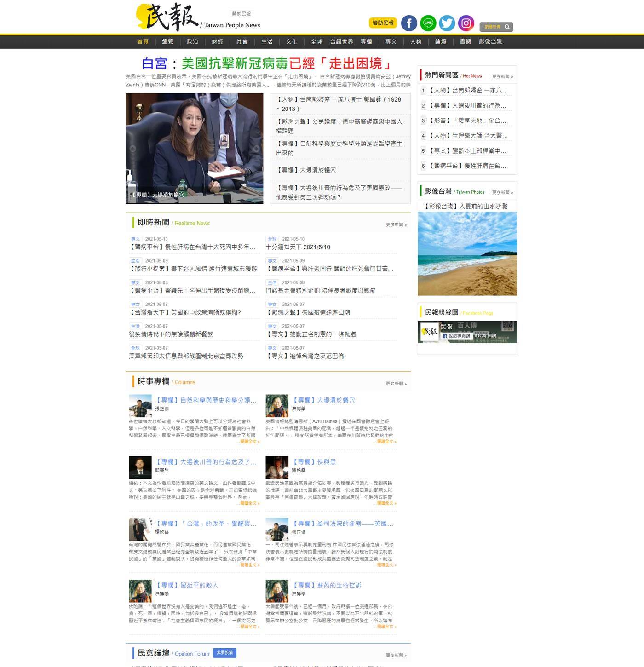The height and width of the screenshot is (667, 644).
Task: Select the 全球 category in navigation
Action: 315,41
